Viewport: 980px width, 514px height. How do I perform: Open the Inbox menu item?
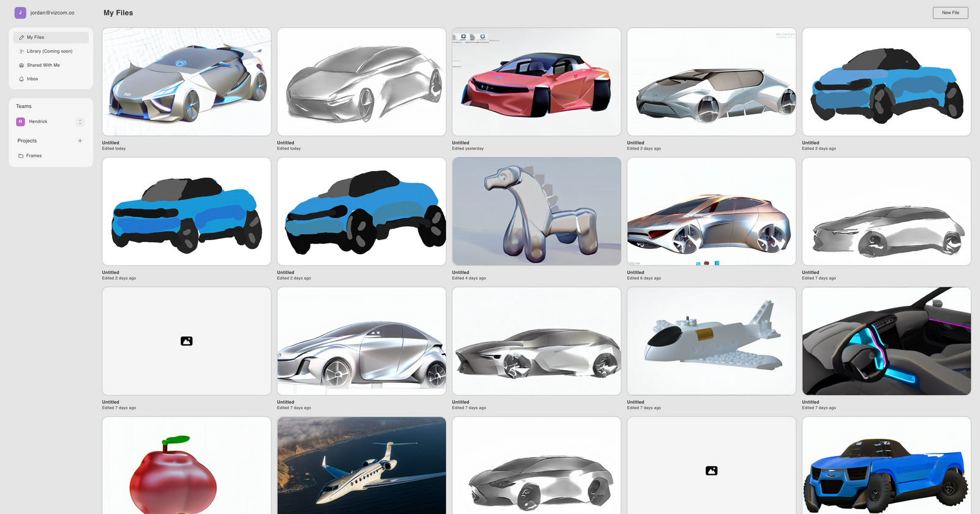tap(32, 79)
